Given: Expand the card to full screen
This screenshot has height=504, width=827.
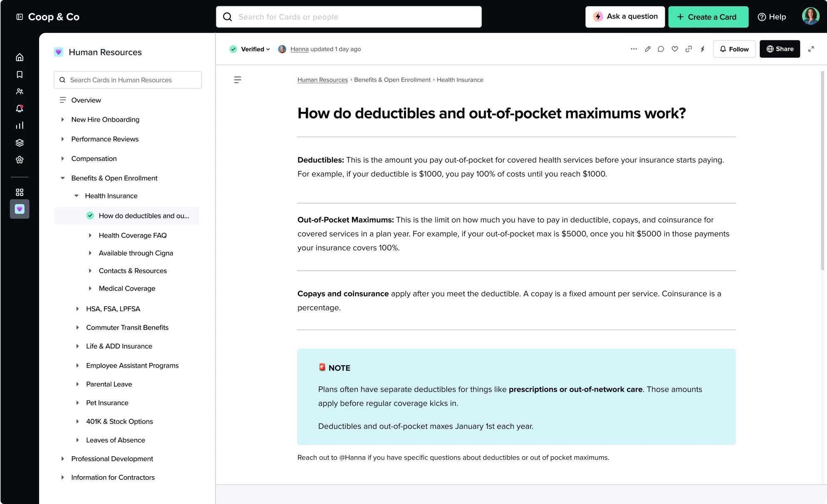Looking at the screenshot, I should pos(811,49).
